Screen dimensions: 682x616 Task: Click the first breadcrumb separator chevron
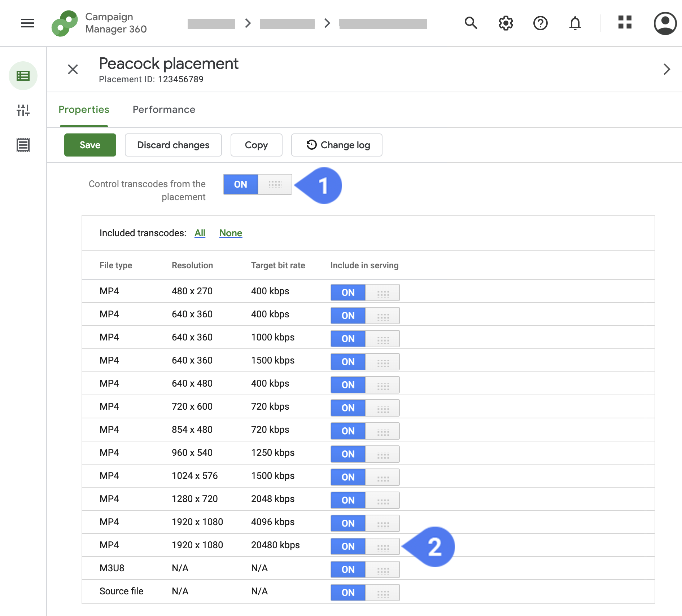[248, 23]
